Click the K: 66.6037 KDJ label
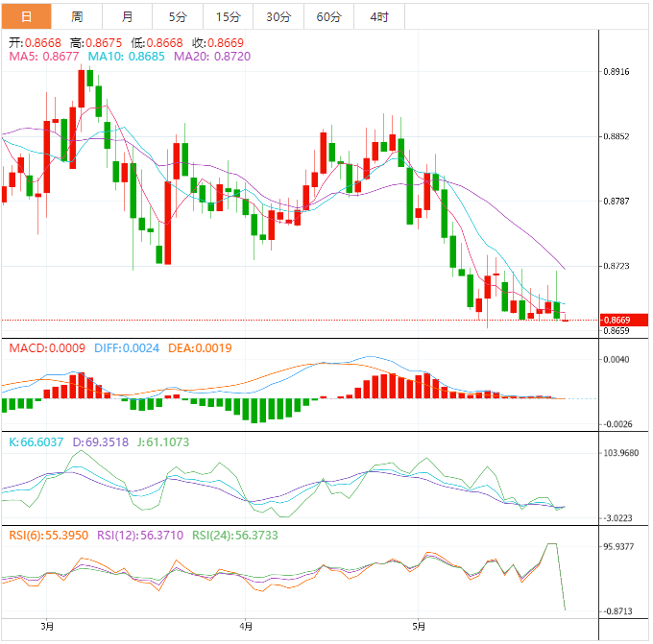Image resolution: width=653 pixels, height=644 pixels. 36,442
